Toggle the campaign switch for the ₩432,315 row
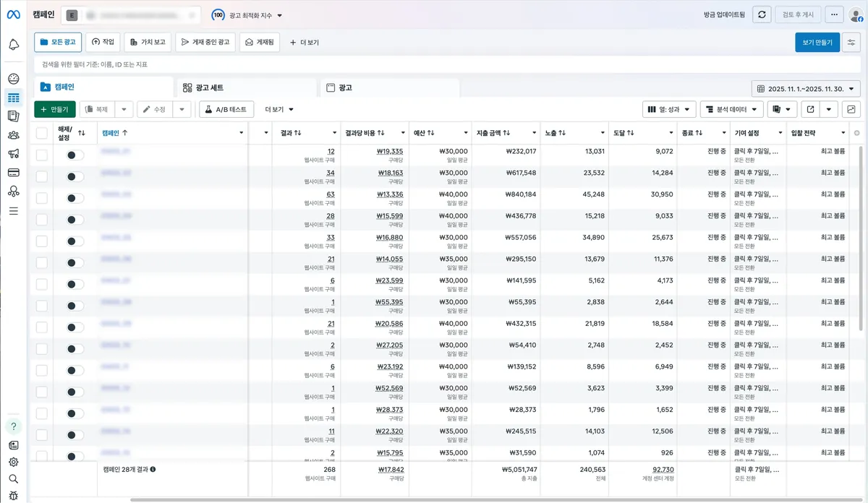 75,327
